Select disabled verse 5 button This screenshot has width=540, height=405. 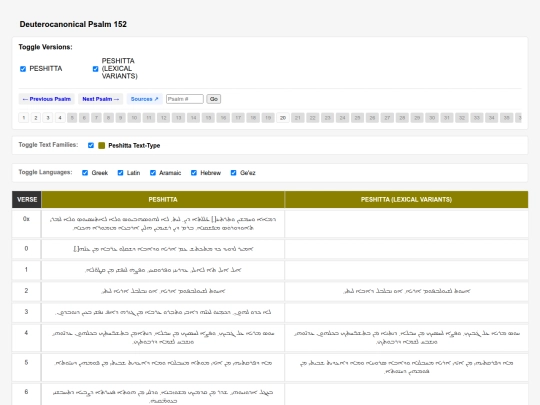72,118
